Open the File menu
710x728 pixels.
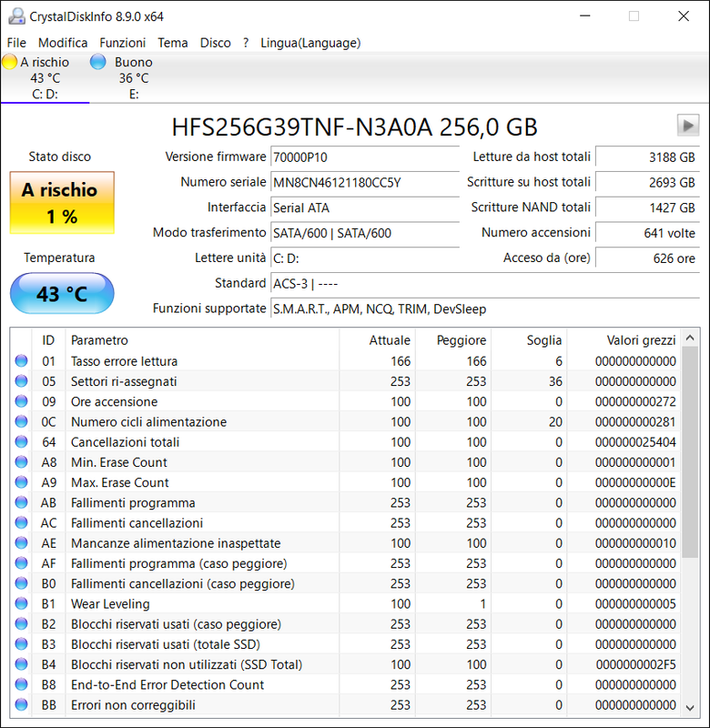pos(16,43)
